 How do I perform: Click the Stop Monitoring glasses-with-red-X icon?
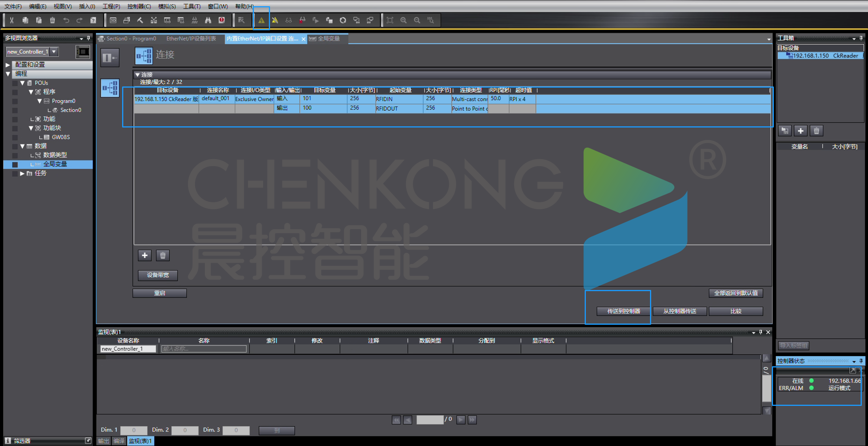pos(302,20)
